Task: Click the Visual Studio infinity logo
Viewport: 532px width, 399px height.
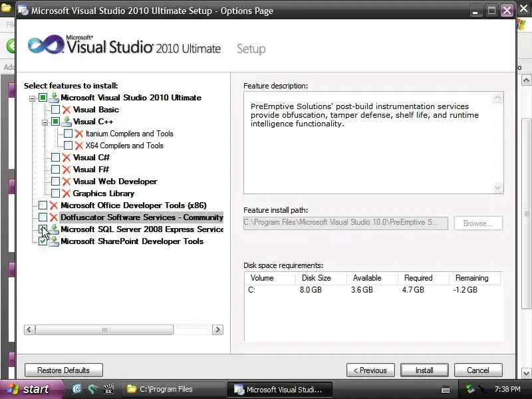Action: (46, 45)
